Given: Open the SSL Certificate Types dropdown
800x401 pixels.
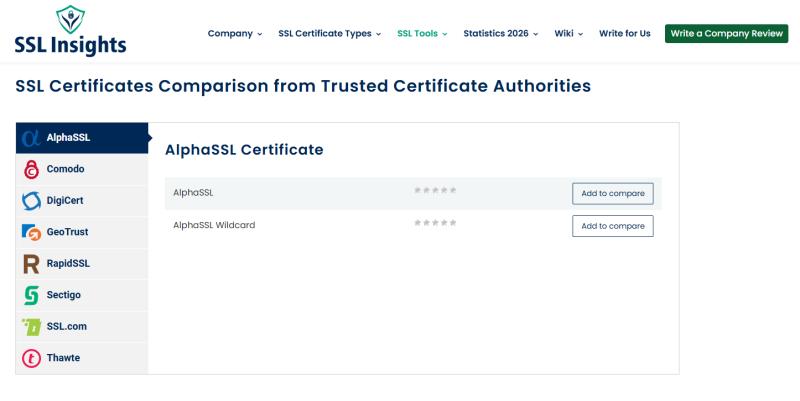Looking at the screenshot, I should 329,34.
